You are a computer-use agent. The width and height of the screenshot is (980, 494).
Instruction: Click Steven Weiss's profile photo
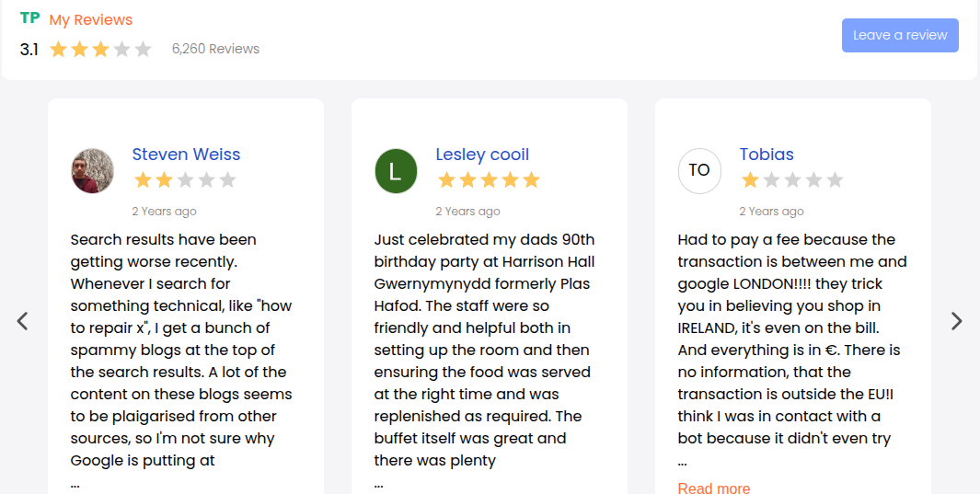93,171
